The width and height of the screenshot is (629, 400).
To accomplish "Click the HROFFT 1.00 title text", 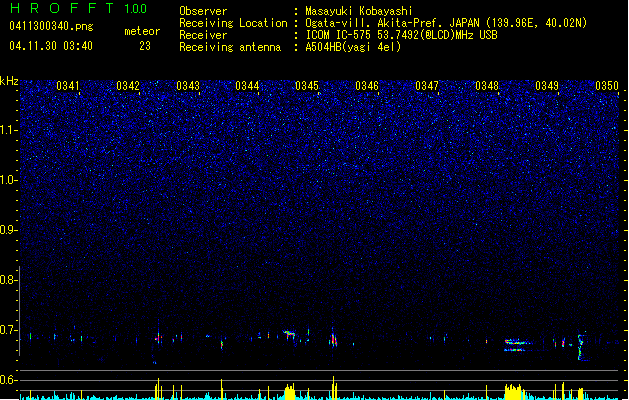I will click(x=79, y=8).
